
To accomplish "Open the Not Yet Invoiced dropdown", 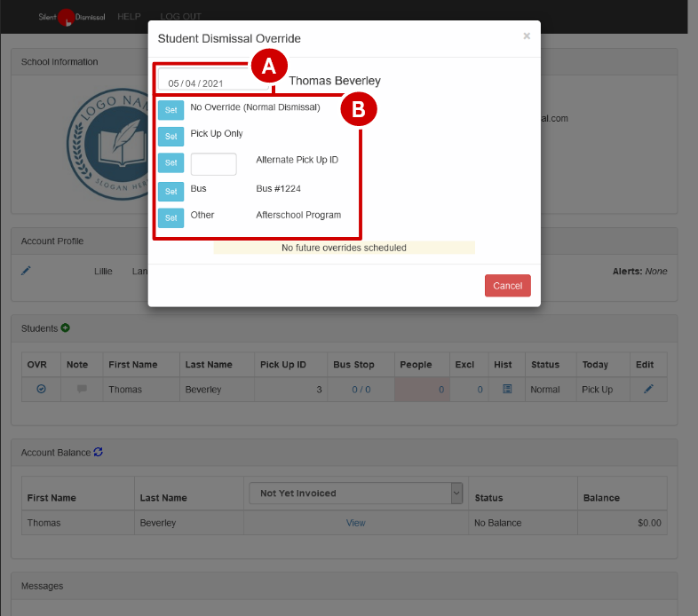I will pyautogui.click(x=356, y=494).
